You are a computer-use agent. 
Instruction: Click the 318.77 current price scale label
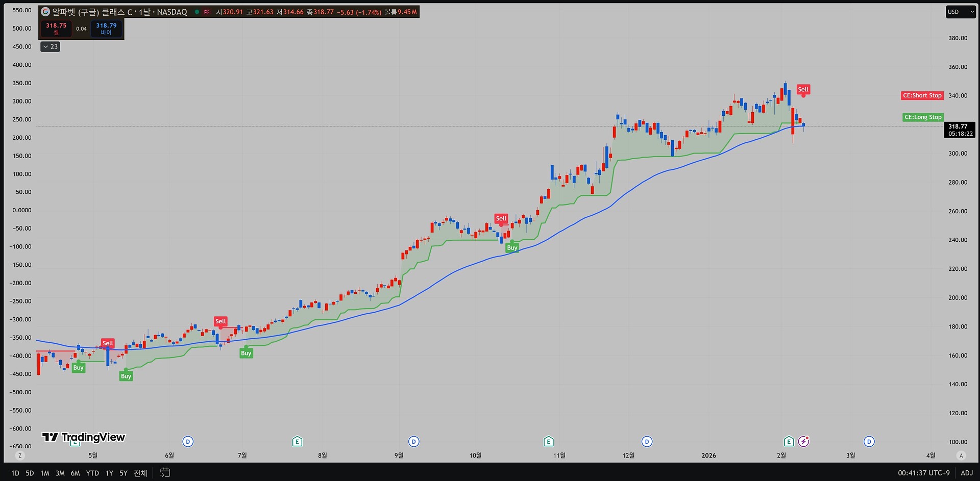(958, 126)
